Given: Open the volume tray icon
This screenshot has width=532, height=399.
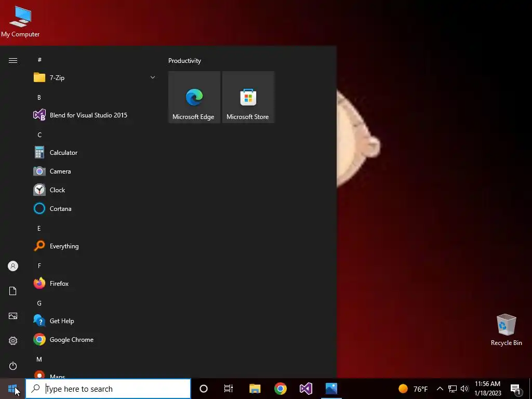Looking at the screenshot, I should pyautogui.click(x=464, y=389).
